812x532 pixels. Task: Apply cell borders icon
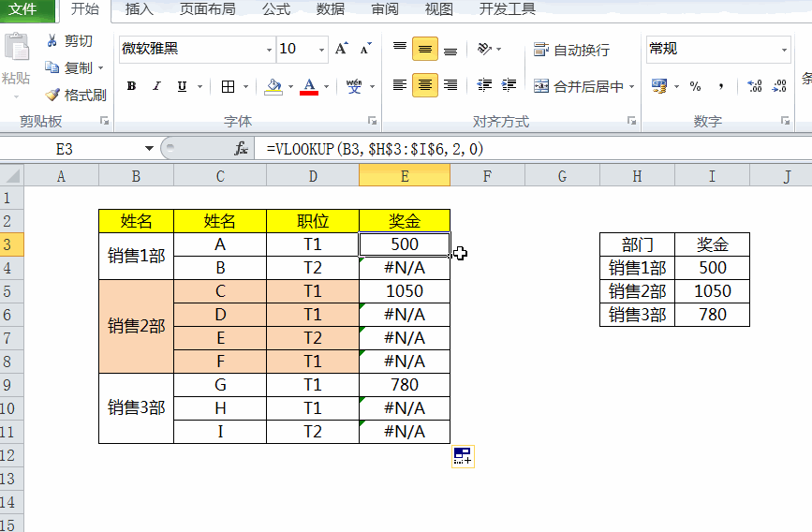[x=228, y=86]
